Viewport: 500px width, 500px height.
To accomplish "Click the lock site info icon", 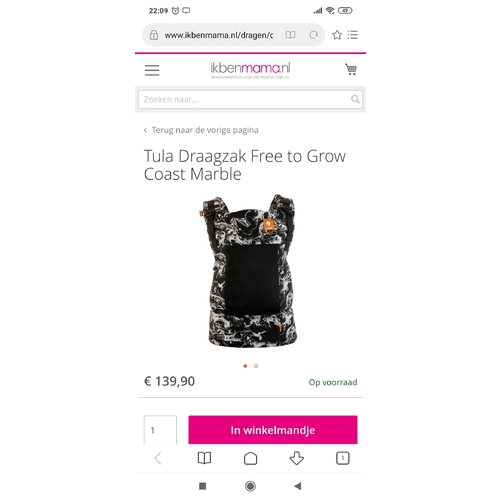I will [154, 35].
